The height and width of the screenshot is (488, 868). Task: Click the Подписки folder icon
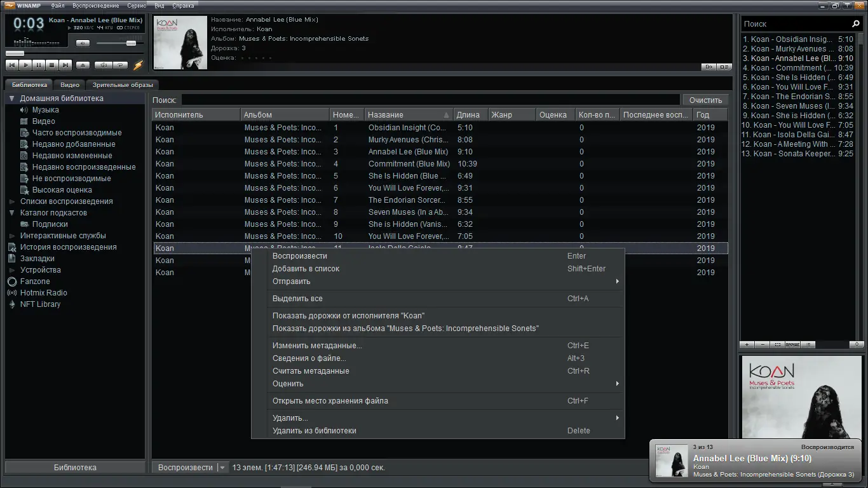(x=24, y=224)
